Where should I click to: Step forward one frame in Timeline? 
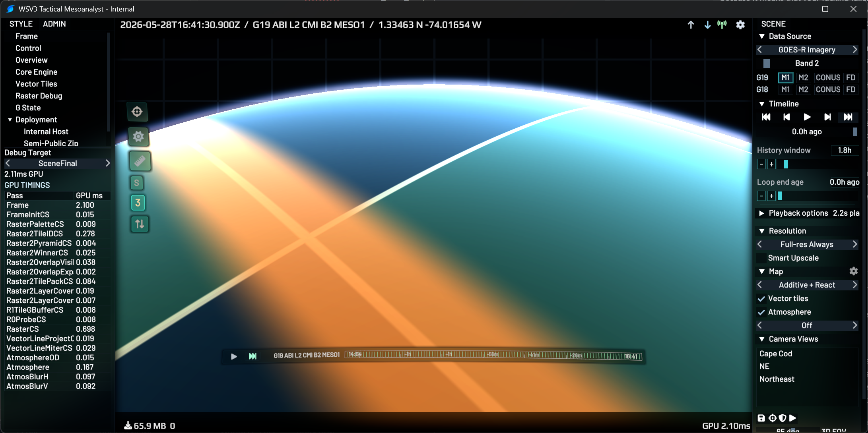pyautogui.click(x=827, y=117)
